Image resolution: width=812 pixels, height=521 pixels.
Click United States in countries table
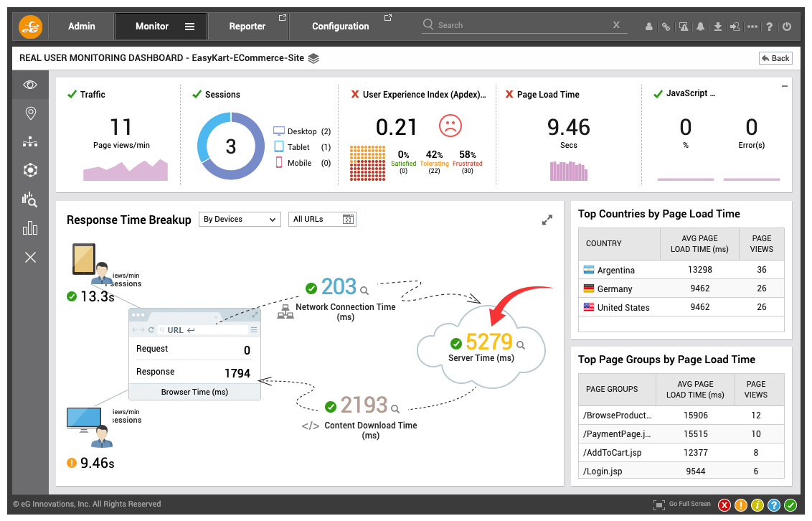[x=623, y=308]
